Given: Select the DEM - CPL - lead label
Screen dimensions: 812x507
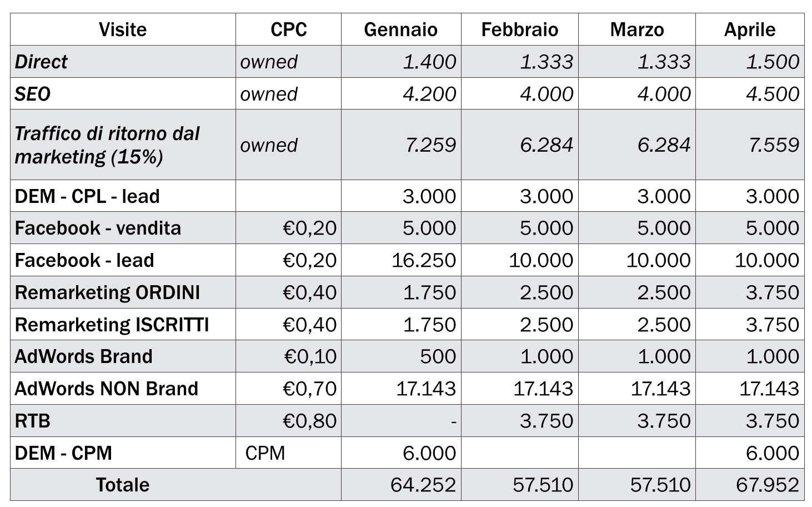Looking at the screenshot, I should point(87,196).
